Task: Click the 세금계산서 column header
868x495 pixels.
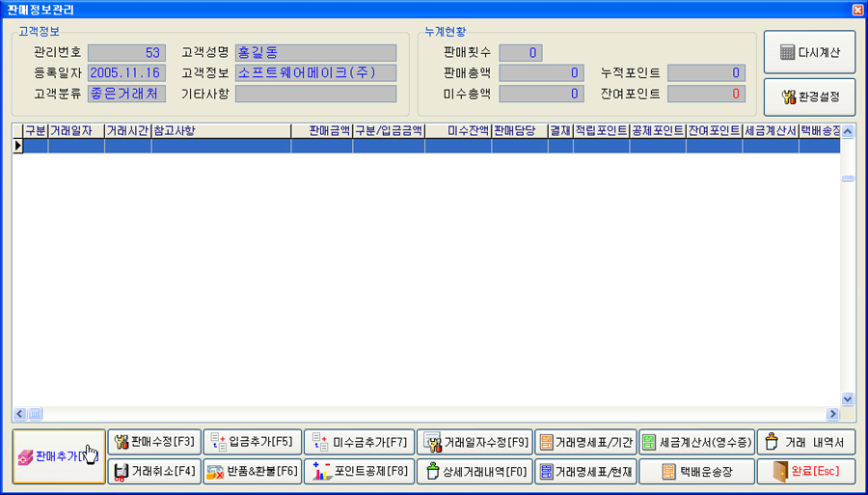Action: (x=771, y=130)
